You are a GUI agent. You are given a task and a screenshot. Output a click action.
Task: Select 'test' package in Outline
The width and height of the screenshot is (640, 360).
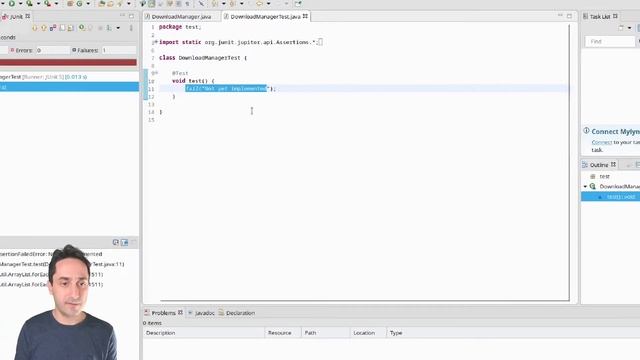click(604, 176)
